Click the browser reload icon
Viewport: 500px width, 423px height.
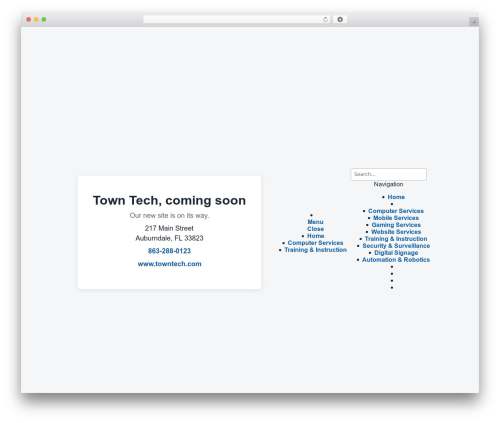pos(325,20)
